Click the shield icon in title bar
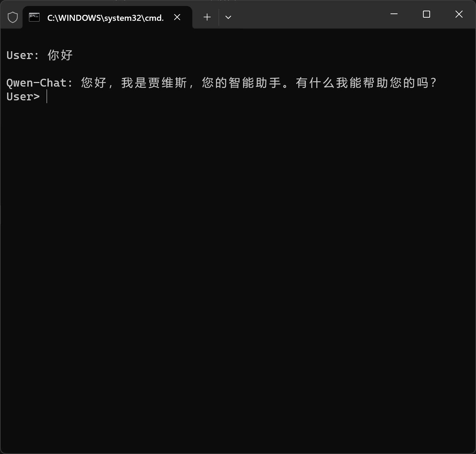476x454 pixels. coord(13,17)
